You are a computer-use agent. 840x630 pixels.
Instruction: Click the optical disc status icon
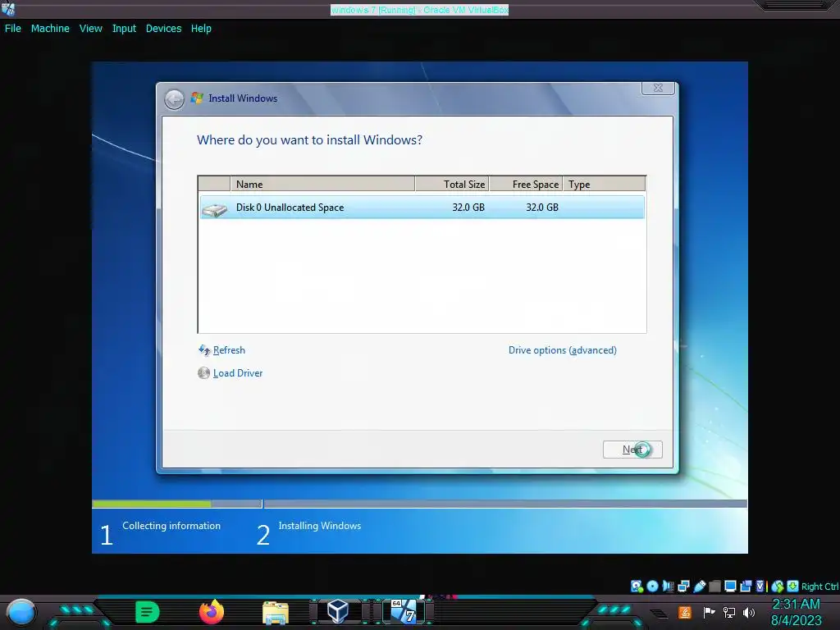click(652, 586)
